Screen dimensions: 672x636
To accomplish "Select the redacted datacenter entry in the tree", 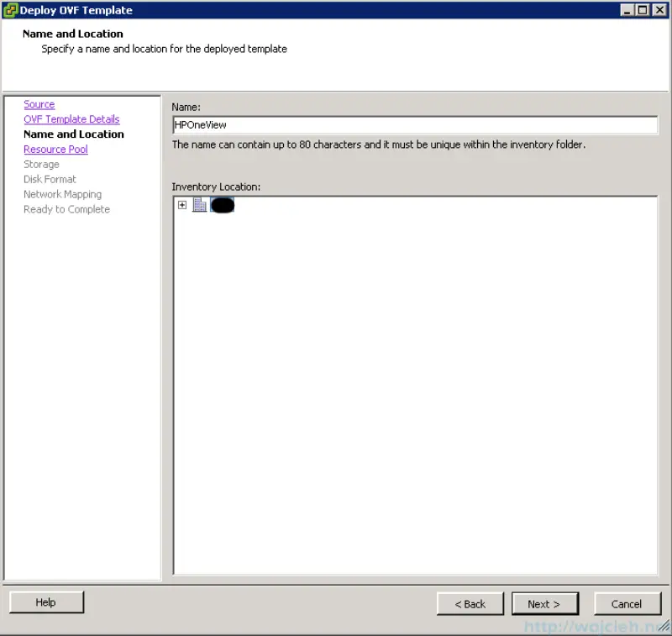I will coord(222,204).
